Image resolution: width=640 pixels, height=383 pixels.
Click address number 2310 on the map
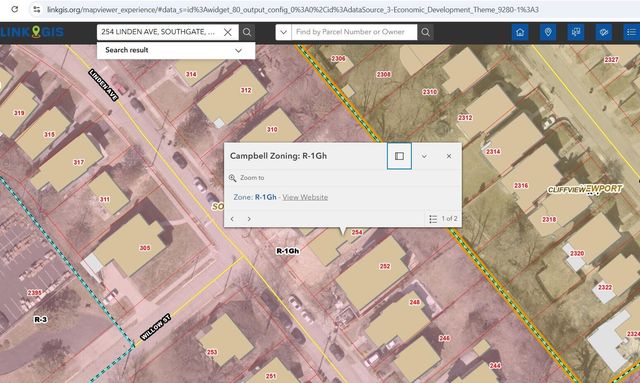[x=429, y=92]
